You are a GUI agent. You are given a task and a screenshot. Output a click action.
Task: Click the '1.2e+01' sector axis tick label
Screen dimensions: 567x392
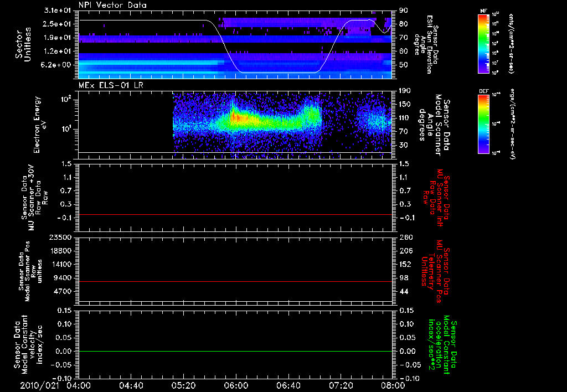coord(58,51)
